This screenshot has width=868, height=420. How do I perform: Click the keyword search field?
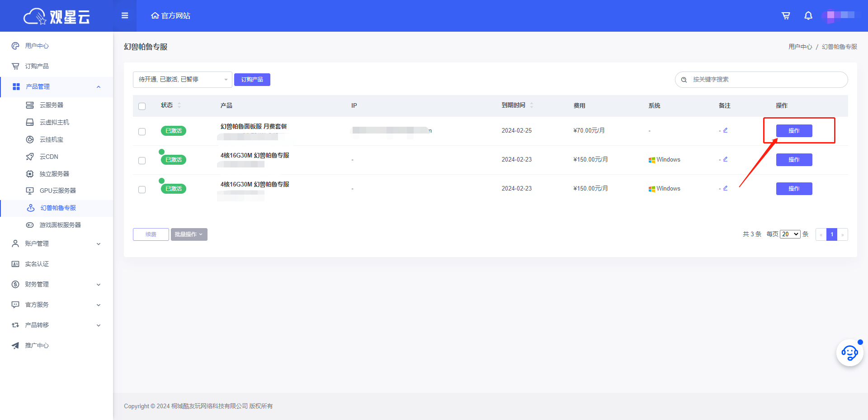coord(761,80)
